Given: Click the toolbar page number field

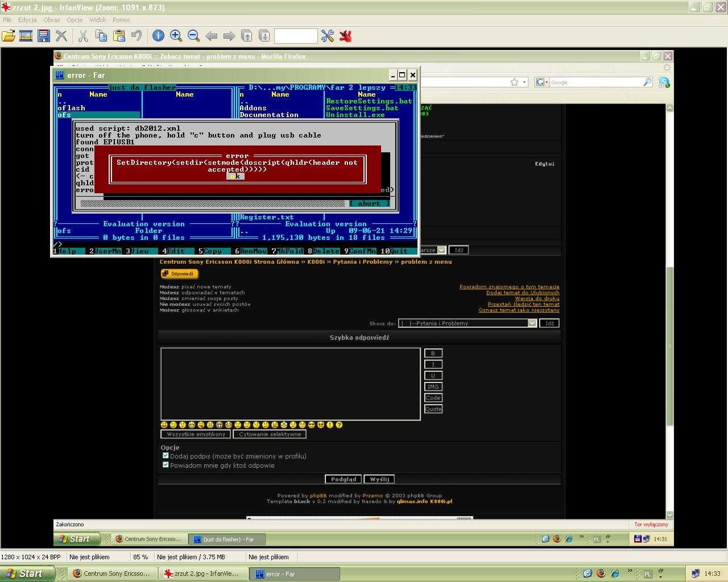Looking at the screenshot, I should pos(296,36).
